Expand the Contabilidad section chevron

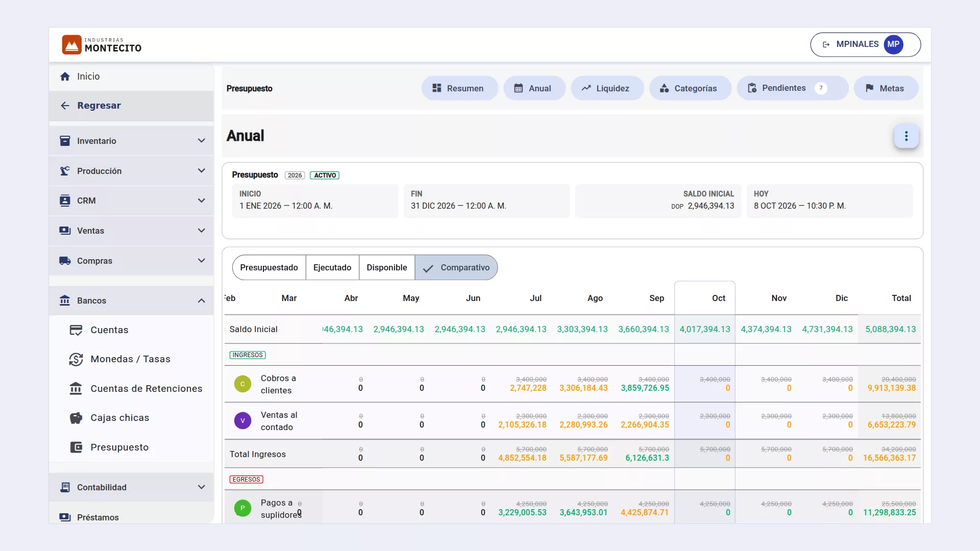click(202, 487)
